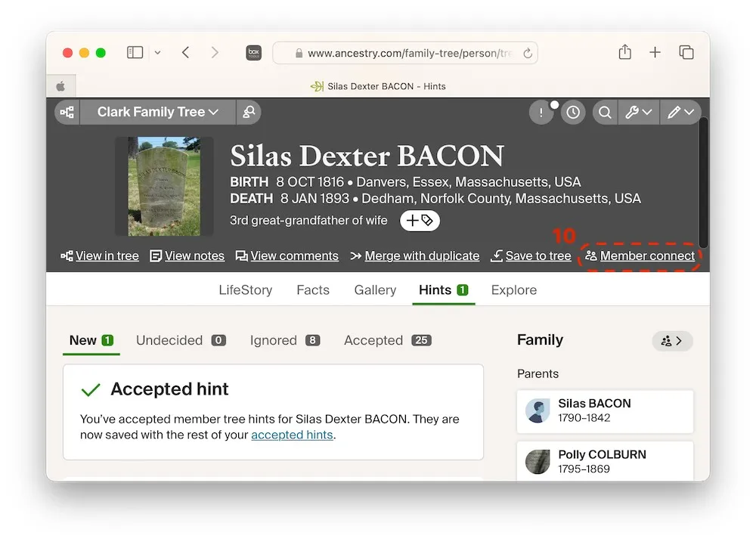Go back to the previous page
Image resolution: width=756 pixels, height=542 pixels.
click(x=186, y=53)
